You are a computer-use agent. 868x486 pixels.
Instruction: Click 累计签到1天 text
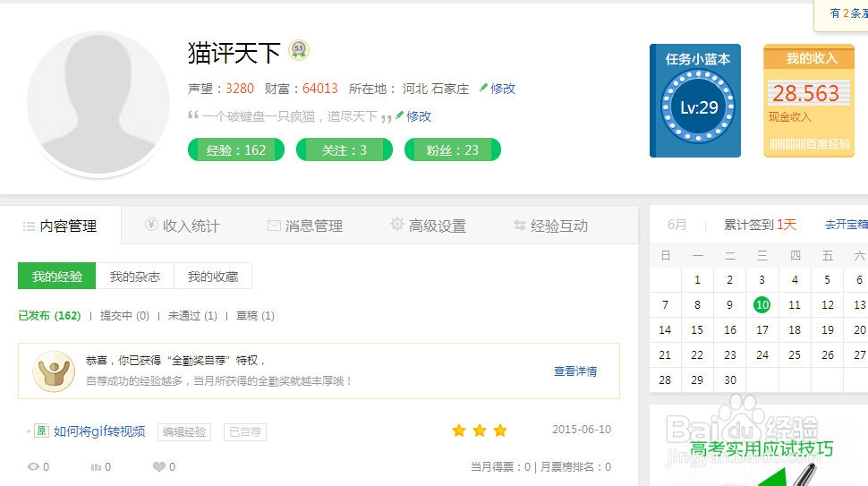tap(760, 224)
